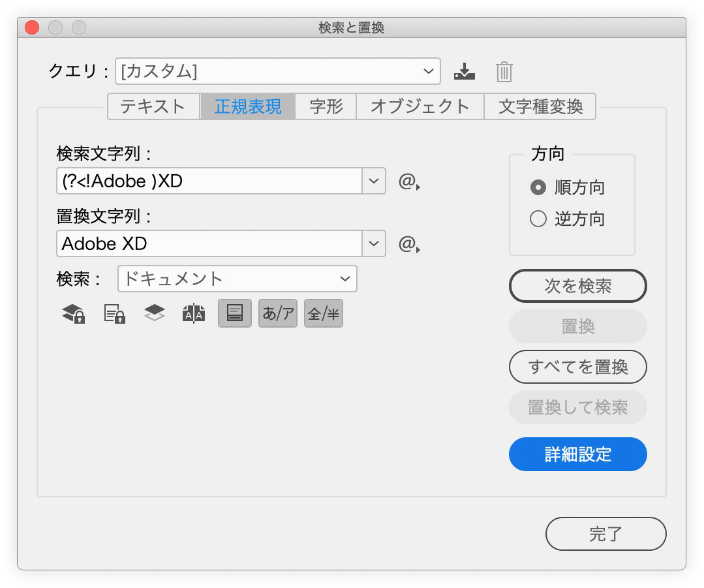Toggle include master pages icon

click(x=194, y=313)
